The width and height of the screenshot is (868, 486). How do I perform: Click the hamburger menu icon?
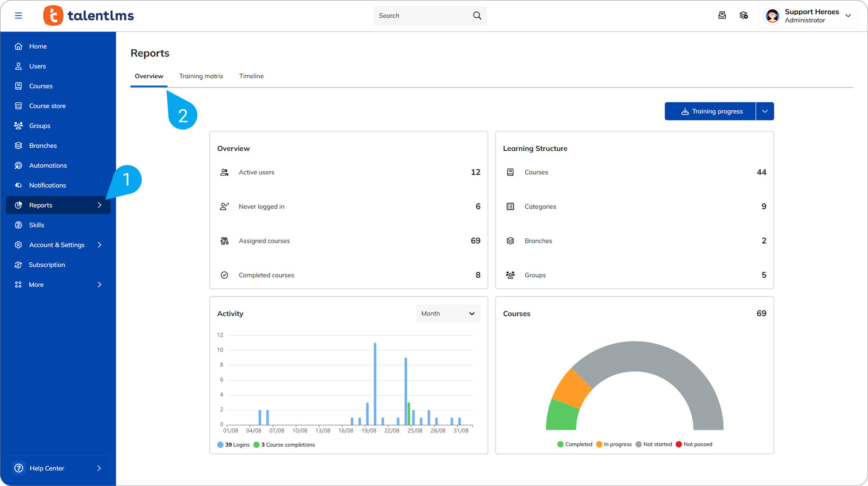(18, 15)
